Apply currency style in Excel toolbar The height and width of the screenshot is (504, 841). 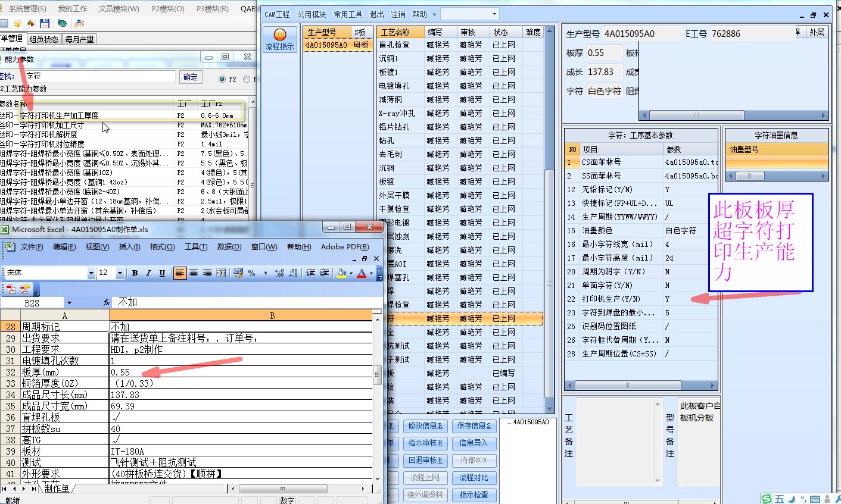click(x=238, y=273)
